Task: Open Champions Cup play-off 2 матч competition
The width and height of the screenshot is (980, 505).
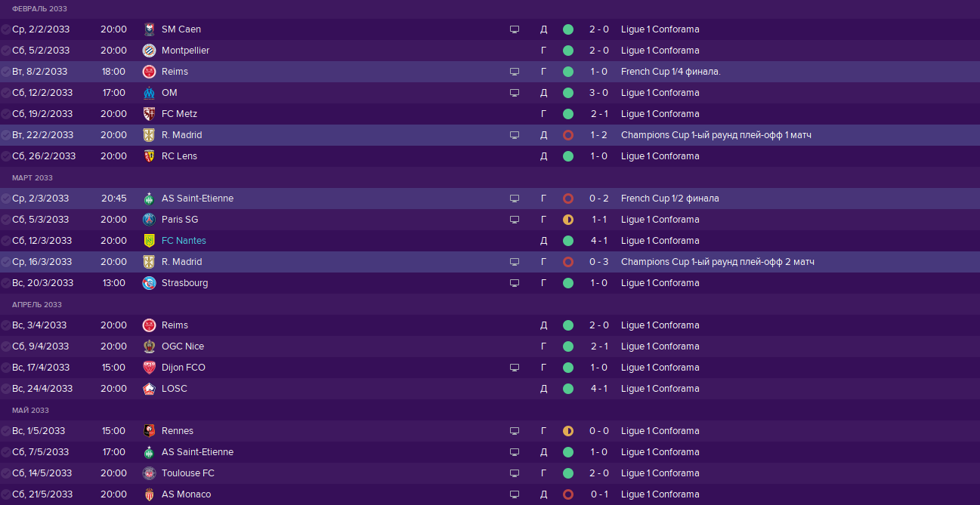Action: tap(717, 262)
